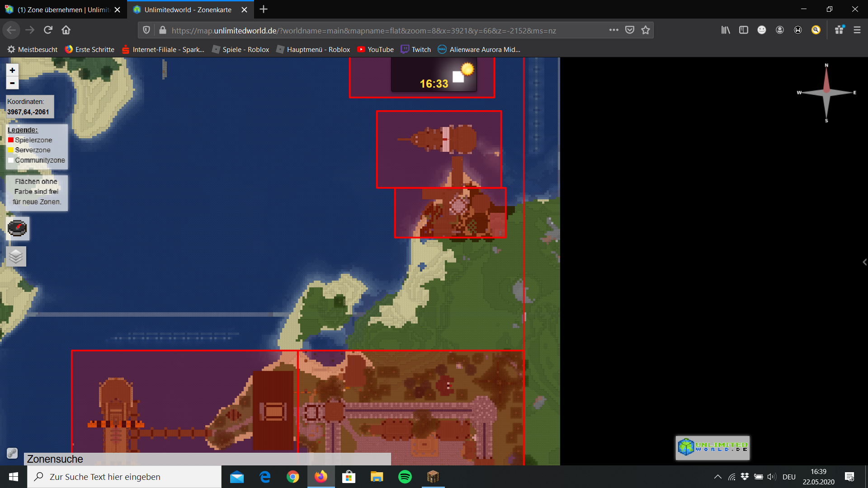Open the 'Hauptmenü - Roblox' bookmark
This screenshot has width=868, height=488.
[313, 49]
